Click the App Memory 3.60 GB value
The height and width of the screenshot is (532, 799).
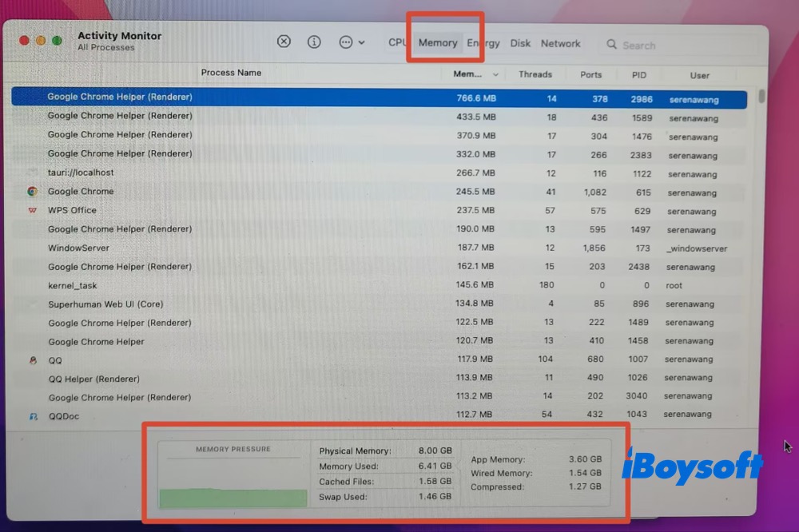tap(585, 459)
